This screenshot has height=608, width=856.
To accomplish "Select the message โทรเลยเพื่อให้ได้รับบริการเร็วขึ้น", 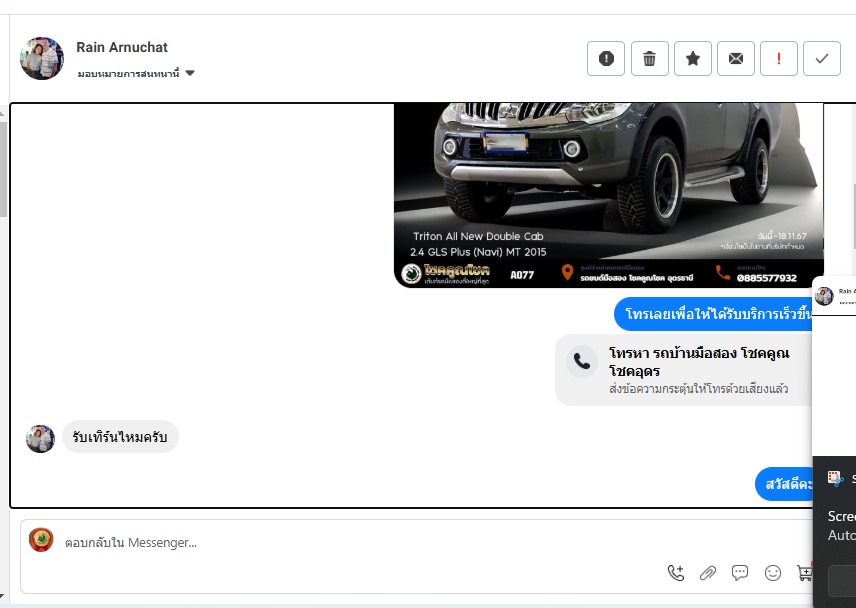I will point(714,314).
